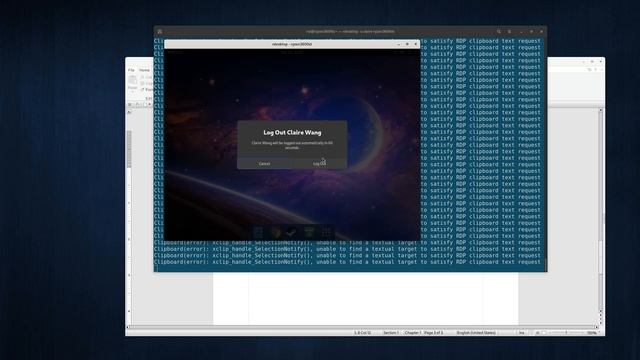Cancel the Log Out Claire Wang dialog
Screen dimensions: 640x360
(264, 163)
